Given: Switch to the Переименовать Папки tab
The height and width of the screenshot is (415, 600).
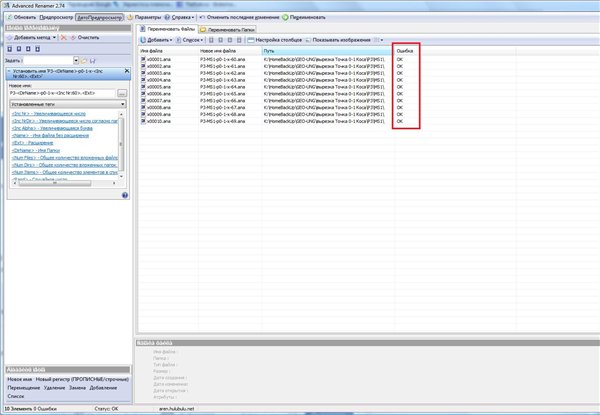Looking at the screenshot, I should click(x=231, y=29).
